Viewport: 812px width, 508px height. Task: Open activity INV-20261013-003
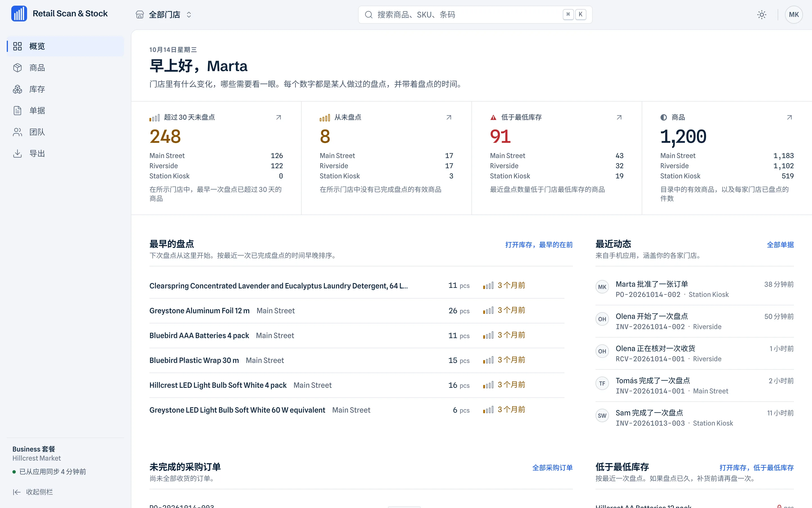(694, 418)
